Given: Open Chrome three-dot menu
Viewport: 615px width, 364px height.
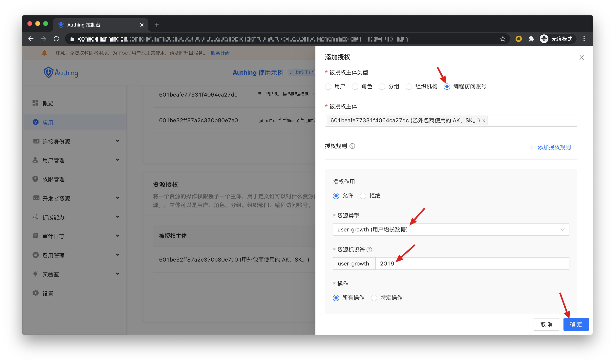Looking at the screenshot, I should pos(584,39).
